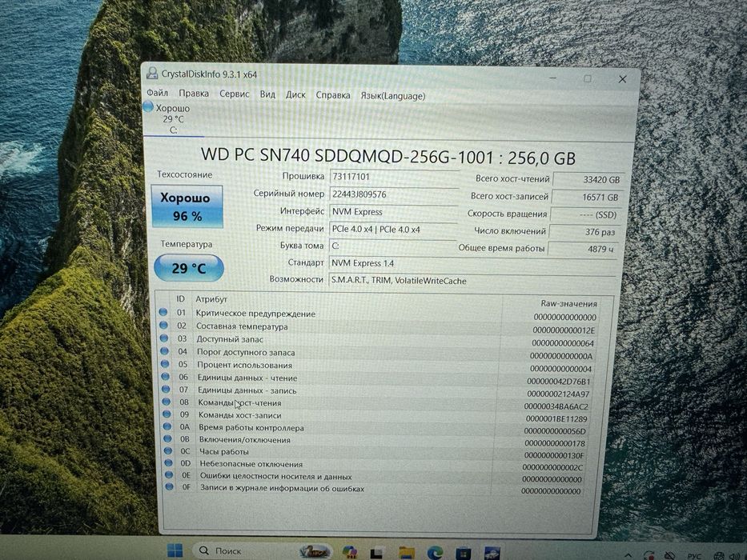
Task: Click the Хорошо 96 % health status button
Action: pos(187,206)
